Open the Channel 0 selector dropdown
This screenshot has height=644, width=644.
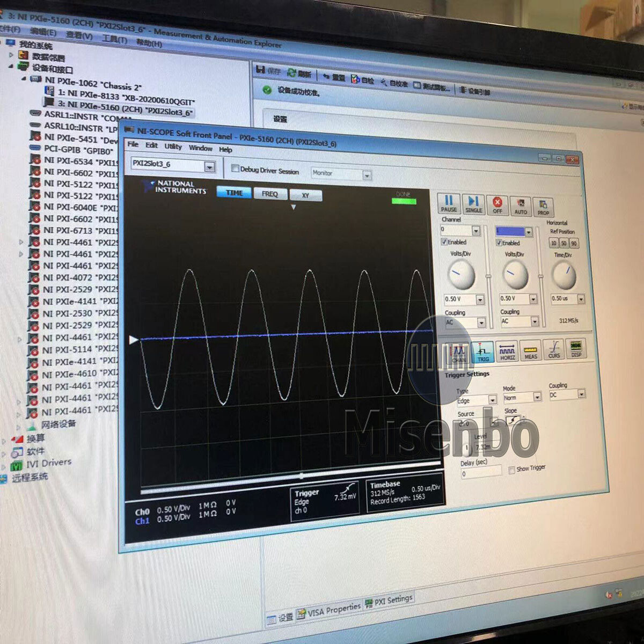point(475,230)
